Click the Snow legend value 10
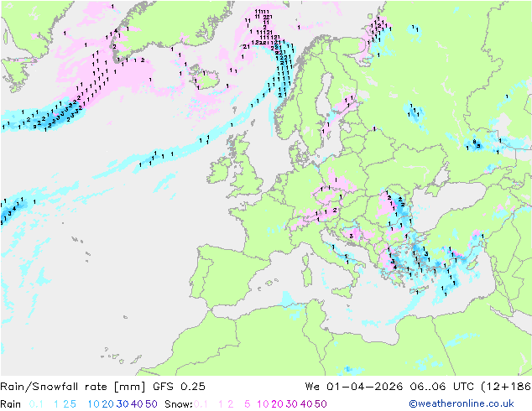This screenshot has width=532, height=411. pyautogui.click(x=263, y=404)
